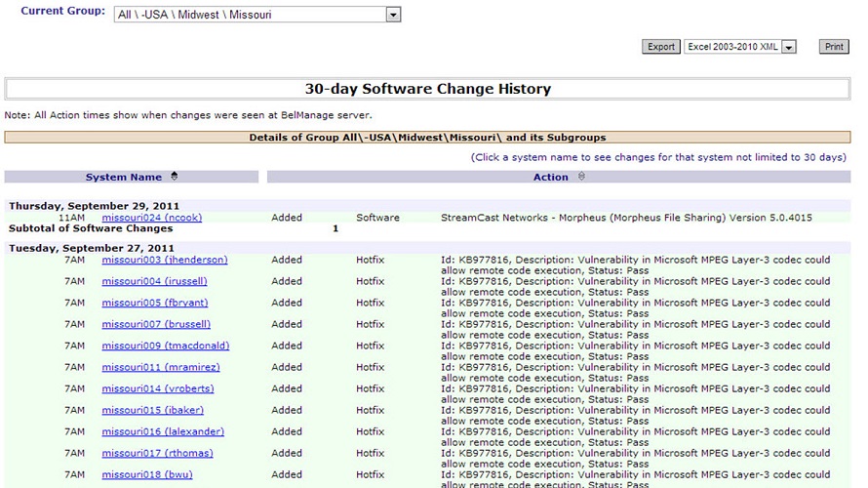
Task: View changes for missouri007 (brussell)
Action: pyautogui.click(x=155, y=325)
